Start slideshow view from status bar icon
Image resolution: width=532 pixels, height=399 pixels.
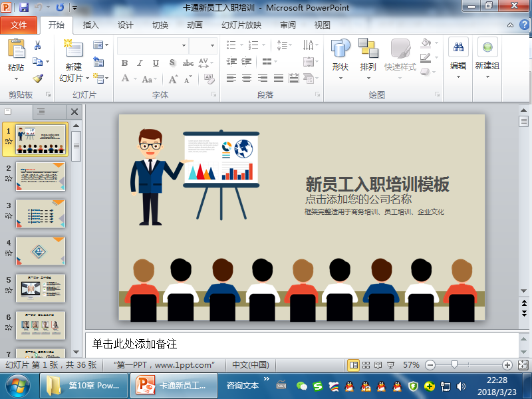391,365
